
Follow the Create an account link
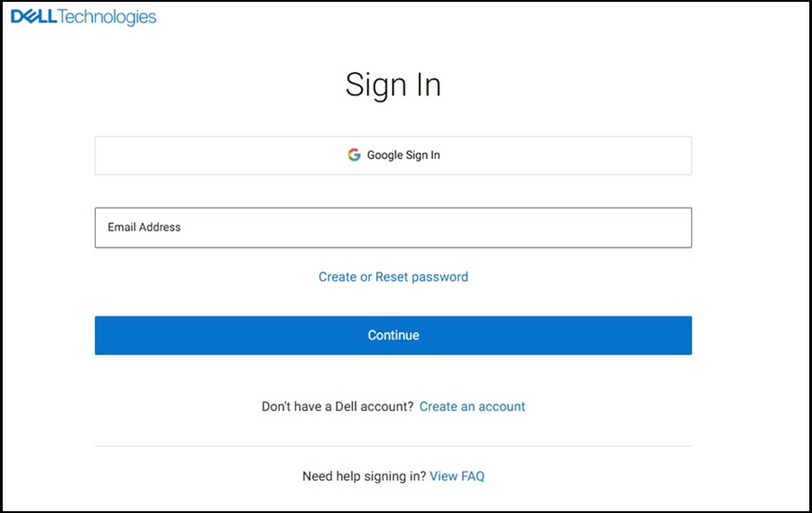point(472,407)
